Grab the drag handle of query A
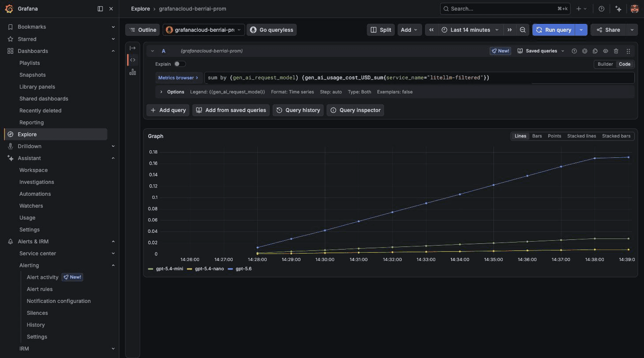 click(628, 51)
